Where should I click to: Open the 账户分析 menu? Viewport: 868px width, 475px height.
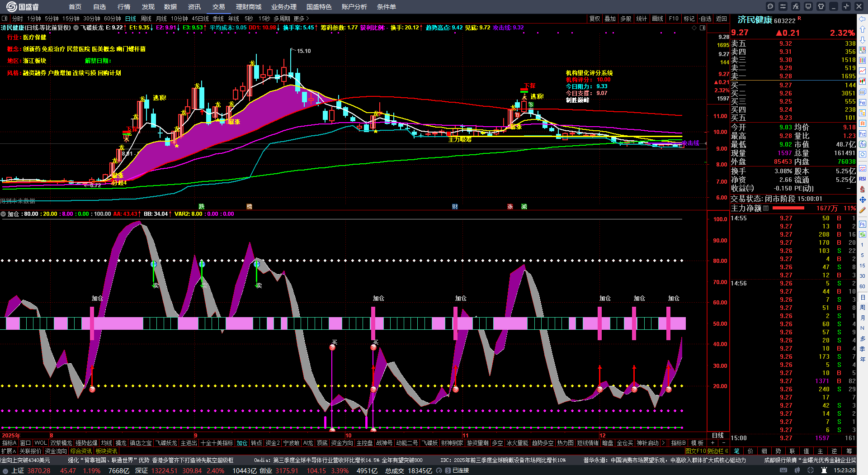354,7
